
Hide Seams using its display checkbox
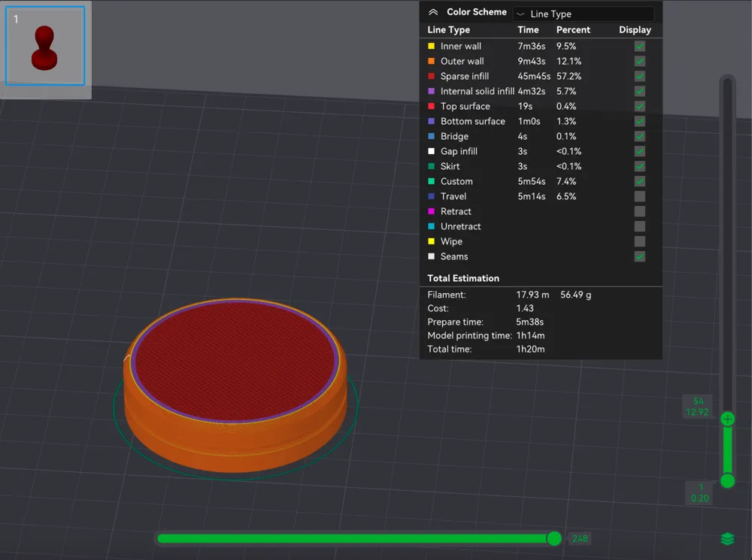(639, 256)
